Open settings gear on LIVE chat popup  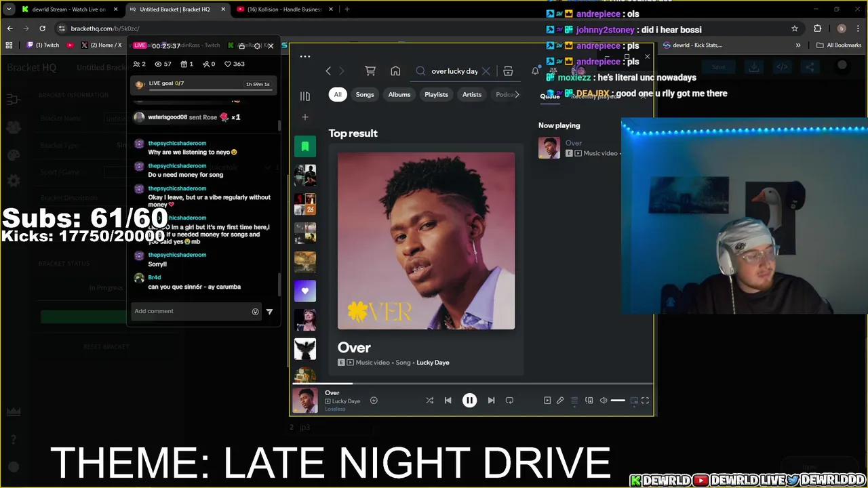[257, 45]
